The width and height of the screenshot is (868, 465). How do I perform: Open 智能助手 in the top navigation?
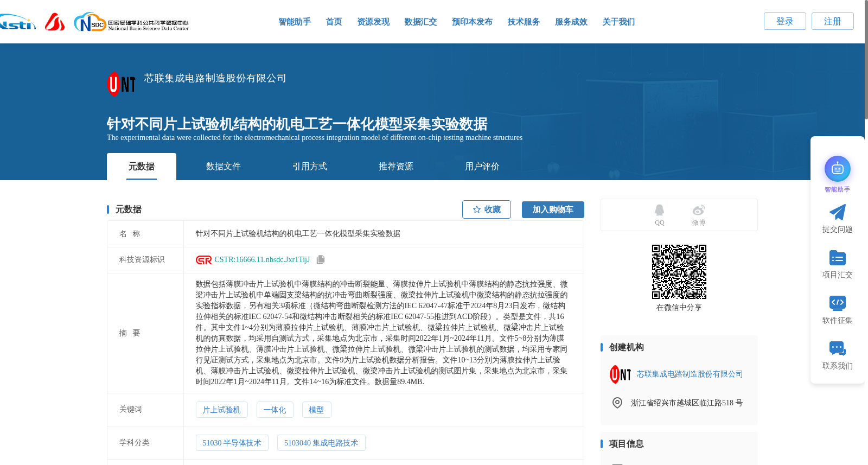(295, 22)
